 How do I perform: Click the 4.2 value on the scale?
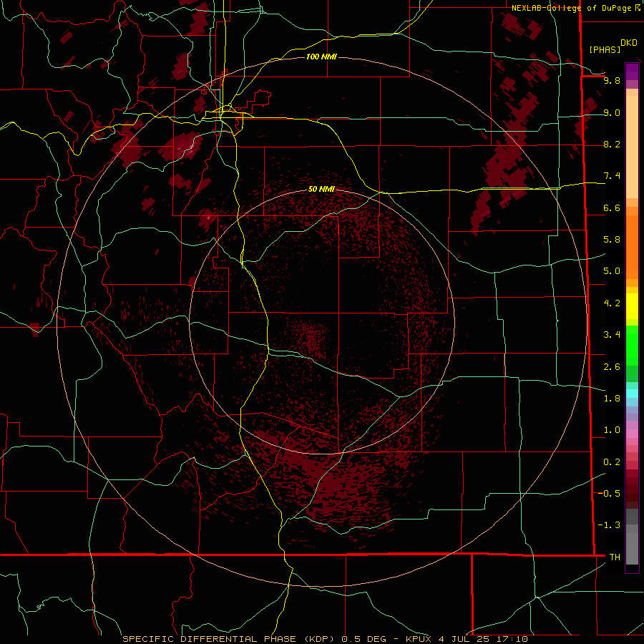click(x=612, y=303)
